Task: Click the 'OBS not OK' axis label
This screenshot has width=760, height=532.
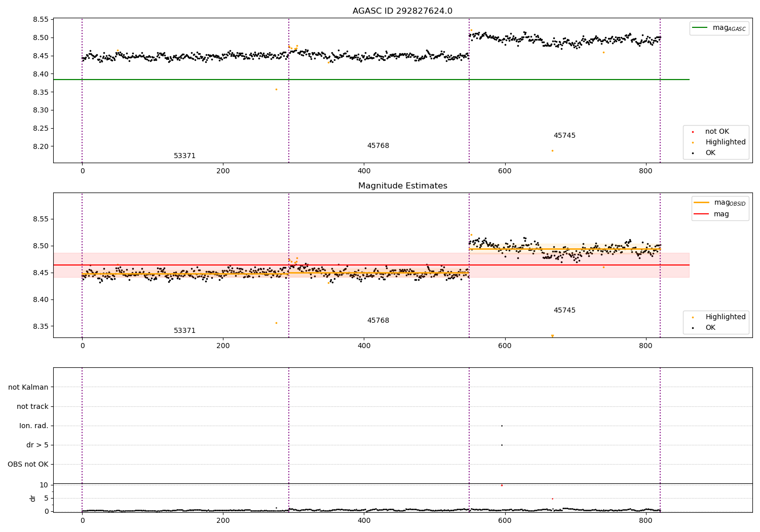Action: [28, 464]
